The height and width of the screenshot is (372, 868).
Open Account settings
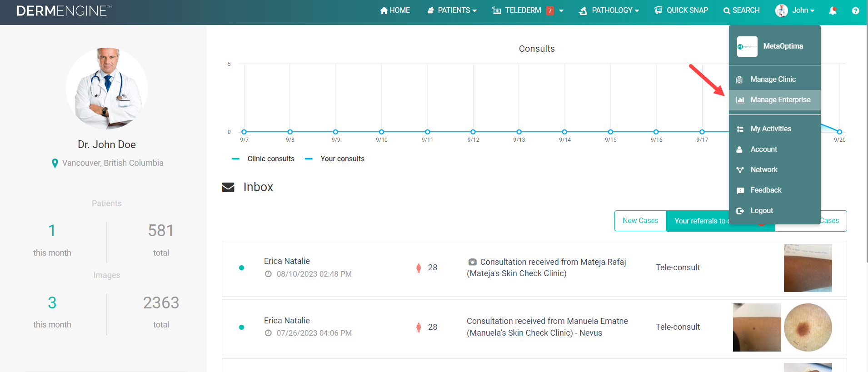[775, 149]
